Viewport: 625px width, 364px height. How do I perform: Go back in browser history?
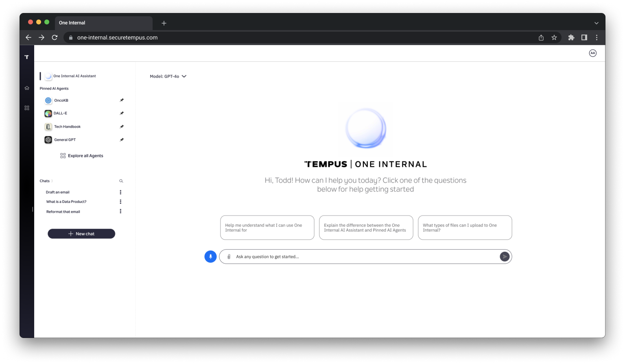coord(28,37)
